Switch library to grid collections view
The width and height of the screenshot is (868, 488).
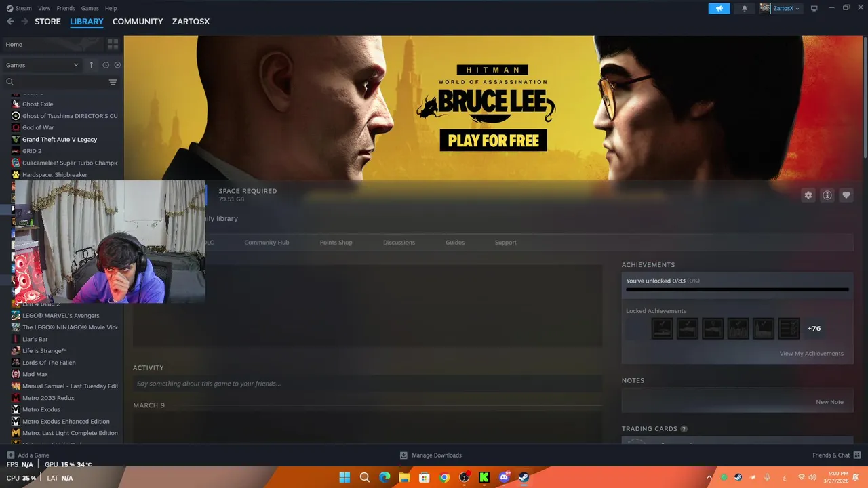pyautogui.click(x=113, y=44)
